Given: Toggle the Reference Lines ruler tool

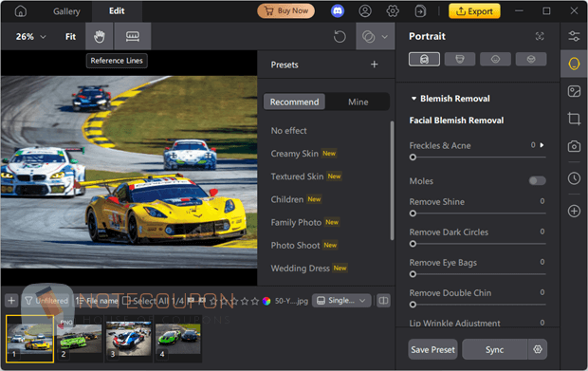Looking at the screenshot, I should [133, 36].
